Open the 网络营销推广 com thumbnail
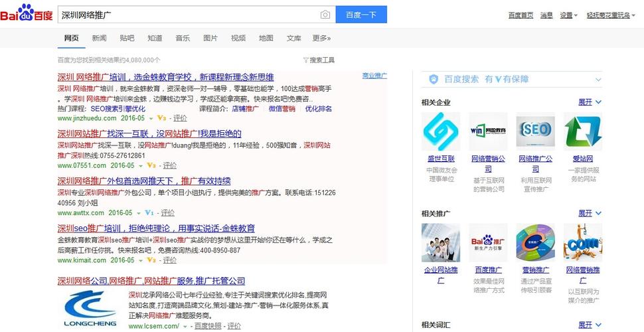This screenshot has width=644, height=332. point(583,243)
